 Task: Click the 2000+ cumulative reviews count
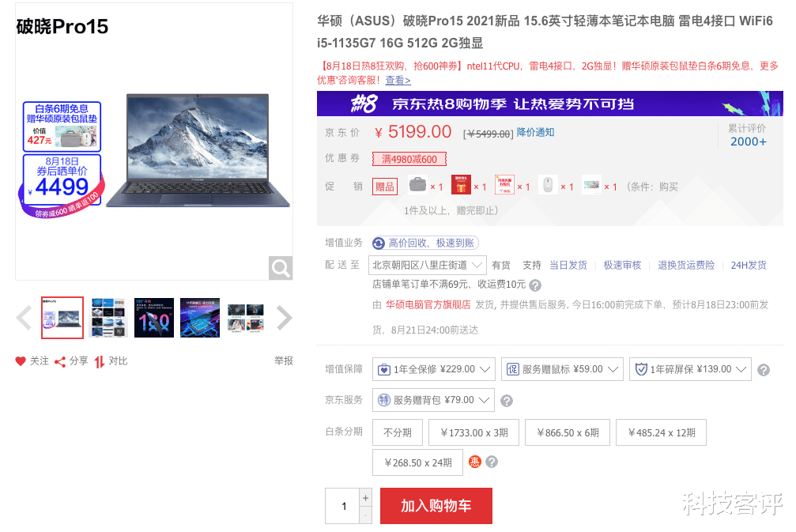point(749,141)
